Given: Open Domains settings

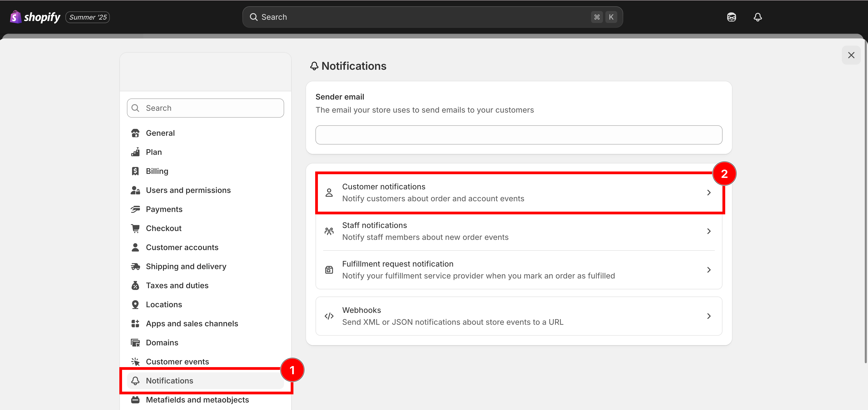Looking at the screenshot, I should (205, 343).
